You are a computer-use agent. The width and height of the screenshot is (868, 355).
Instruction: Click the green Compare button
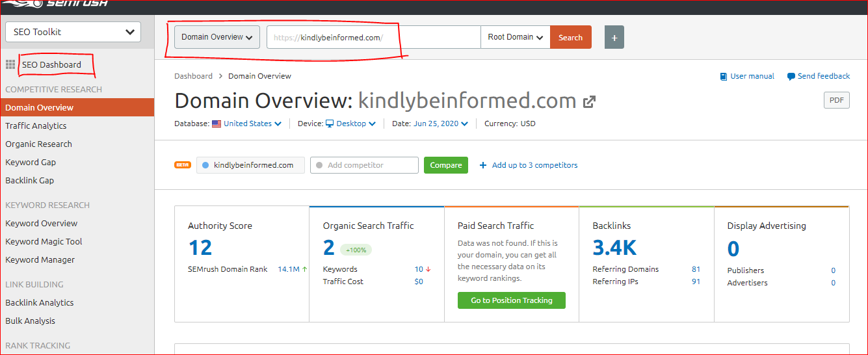pos(446,165)
